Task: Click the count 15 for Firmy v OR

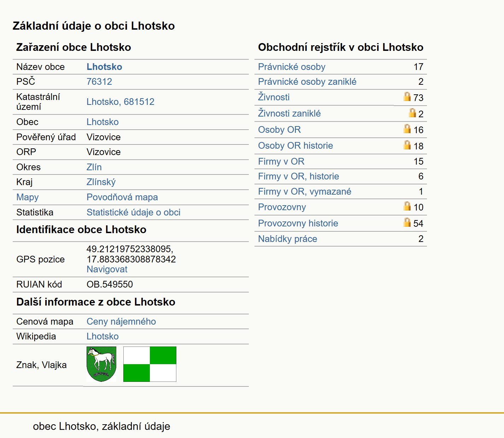Action: [418, 161]
